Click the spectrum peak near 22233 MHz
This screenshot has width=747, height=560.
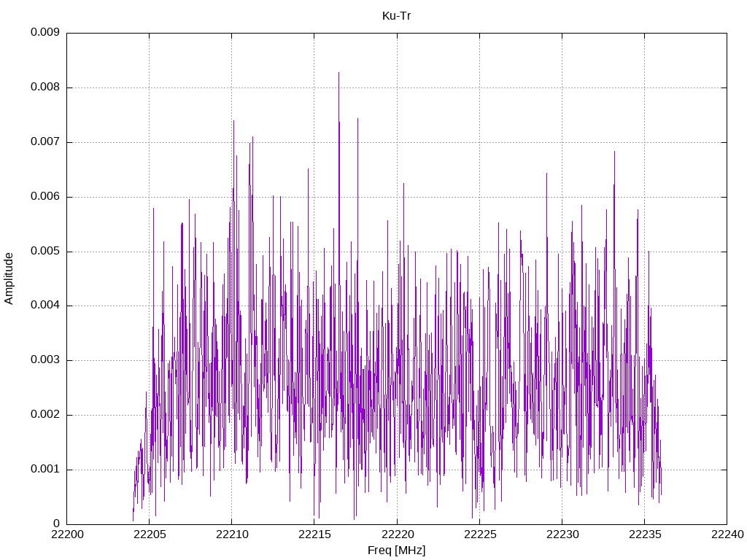[x=614, y=152]
